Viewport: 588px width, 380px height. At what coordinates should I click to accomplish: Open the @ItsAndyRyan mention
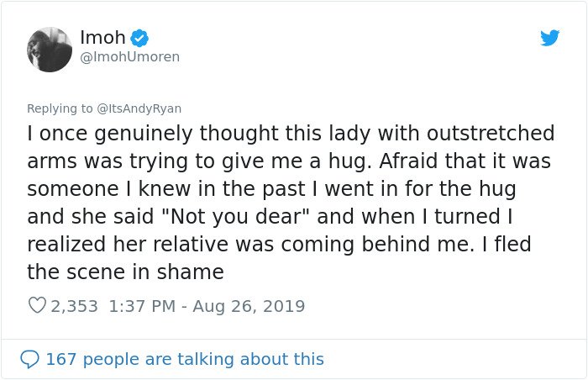point(139,108)
